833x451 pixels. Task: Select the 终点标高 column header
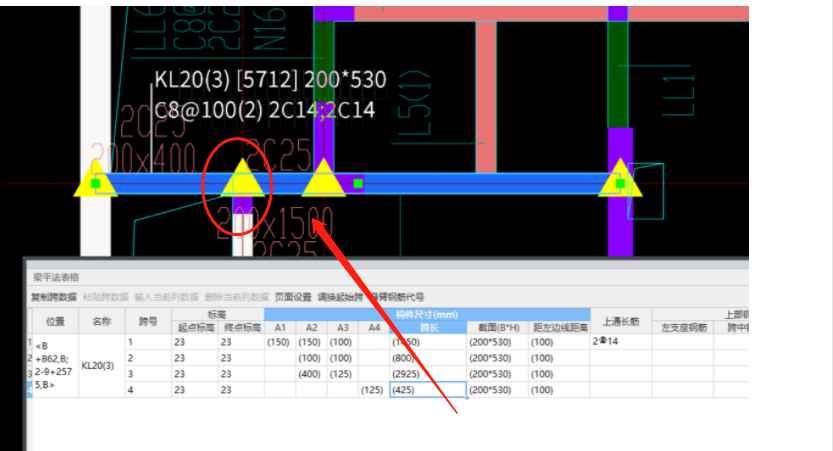point(242,328)
